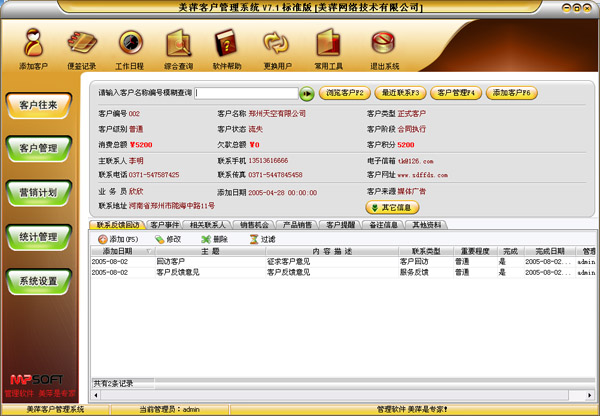600x416 pixels.
Task: Open the 工作日程 schedule icon
Action: [130, 44]
